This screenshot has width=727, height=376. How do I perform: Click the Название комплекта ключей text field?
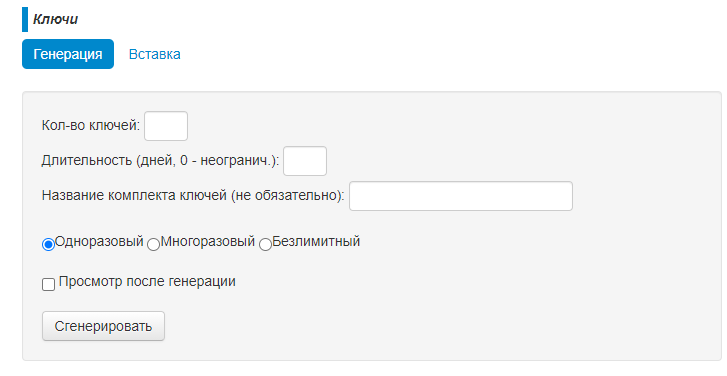pos(461,196)
